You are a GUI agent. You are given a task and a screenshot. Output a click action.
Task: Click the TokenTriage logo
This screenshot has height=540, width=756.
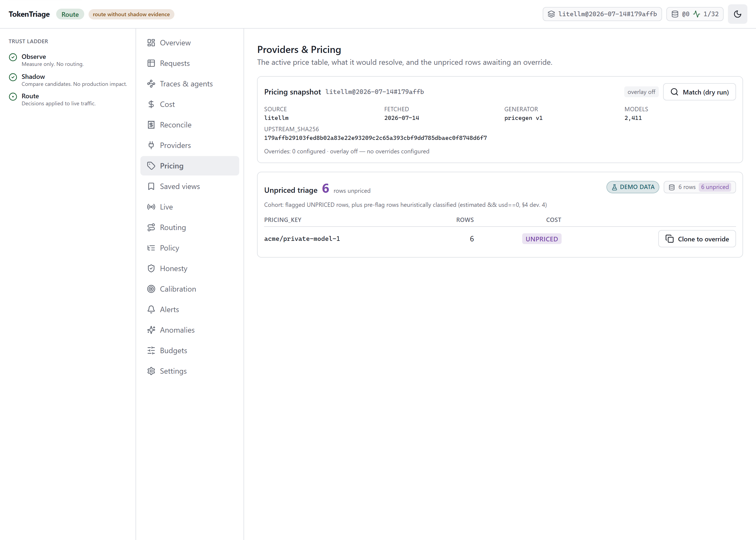click(x=29, y=14)
